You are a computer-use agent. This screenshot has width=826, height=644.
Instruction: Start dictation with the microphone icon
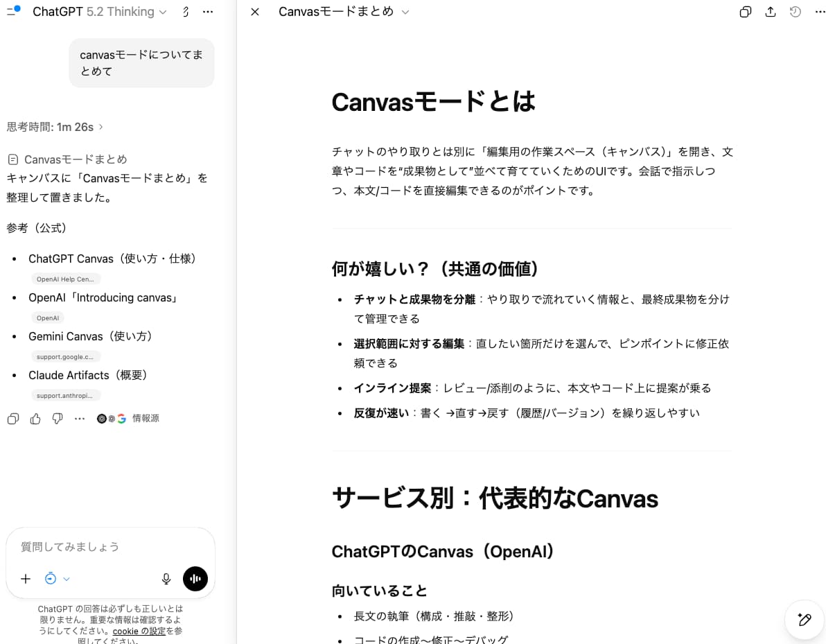coord(166,578)
